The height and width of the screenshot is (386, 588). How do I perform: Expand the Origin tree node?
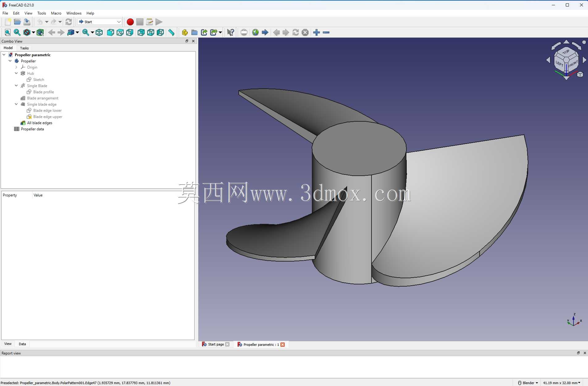click(16, 67)
